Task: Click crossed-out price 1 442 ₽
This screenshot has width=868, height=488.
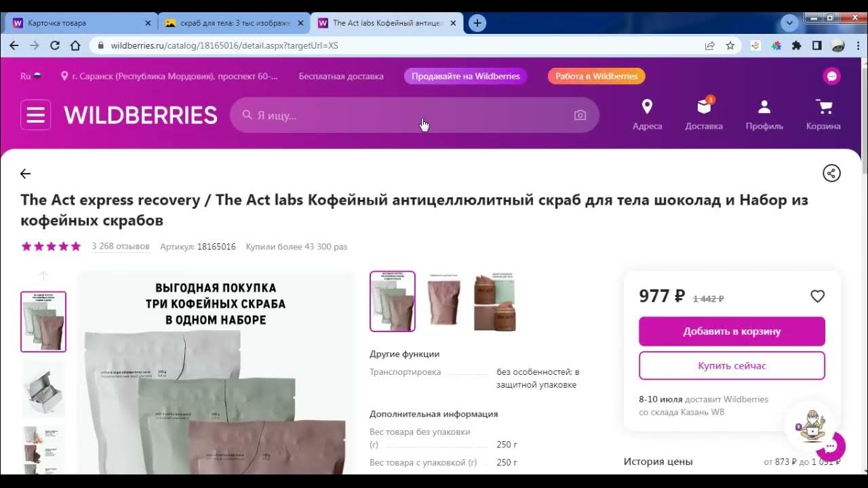Action: [x=708, y=299]
